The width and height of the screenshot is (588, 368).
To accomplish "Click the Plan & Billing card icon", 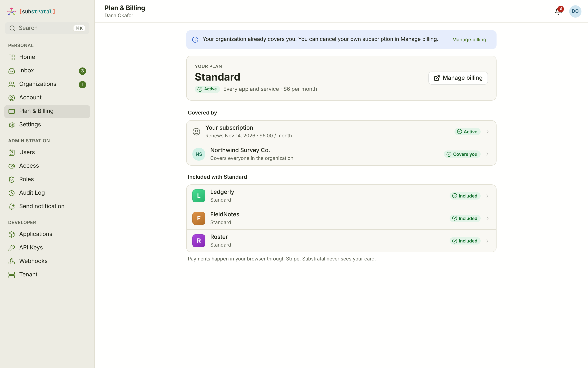I will tap(12, 111).
